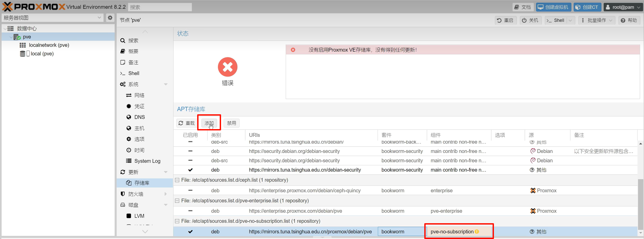Select the tsinghua debian-security URI row

405,170
